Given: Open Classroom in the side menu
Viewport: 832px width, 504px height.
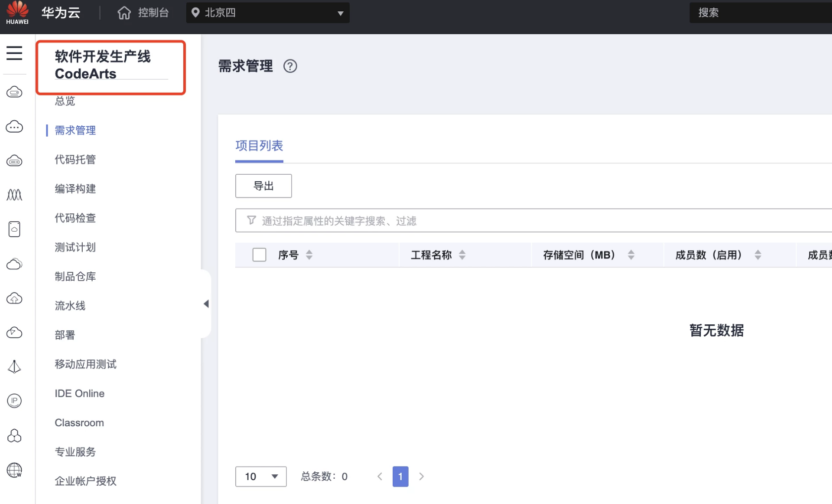Looking at the screenshot, I should (79, 423).
